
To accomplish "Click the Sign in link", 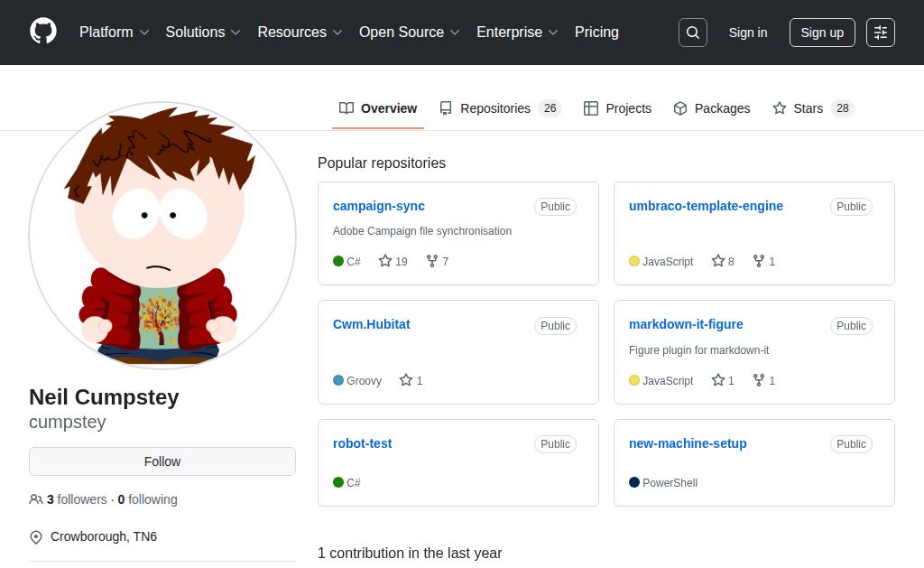I will (x=748, y=33).
